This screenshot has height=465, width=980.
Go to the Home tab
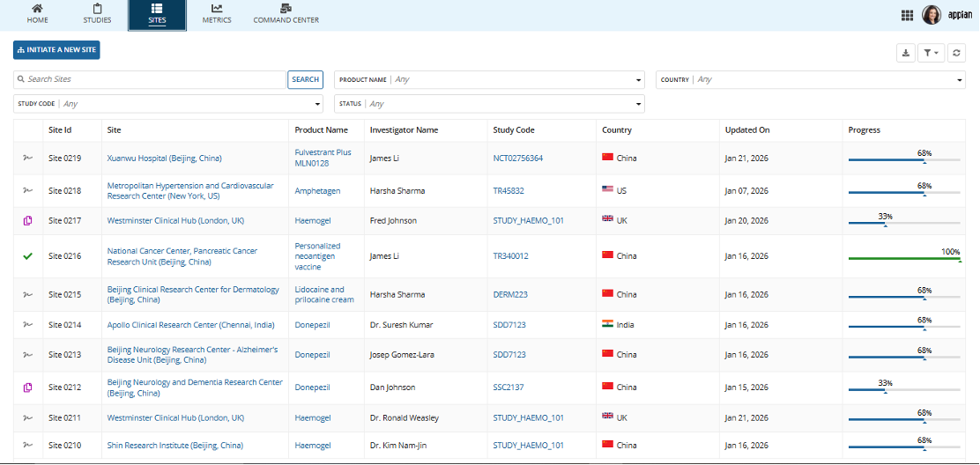[x=38, y=14]
